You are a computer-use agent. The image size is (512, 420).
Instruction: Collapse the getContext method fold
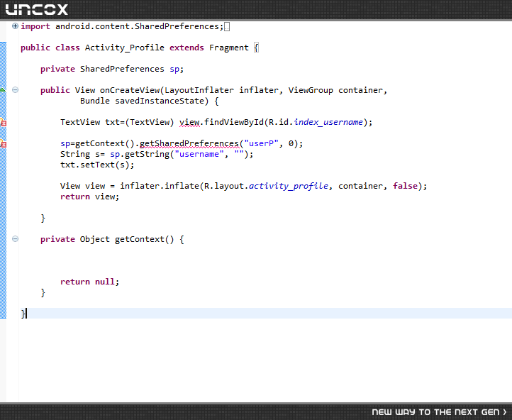[x=15, y=239]
